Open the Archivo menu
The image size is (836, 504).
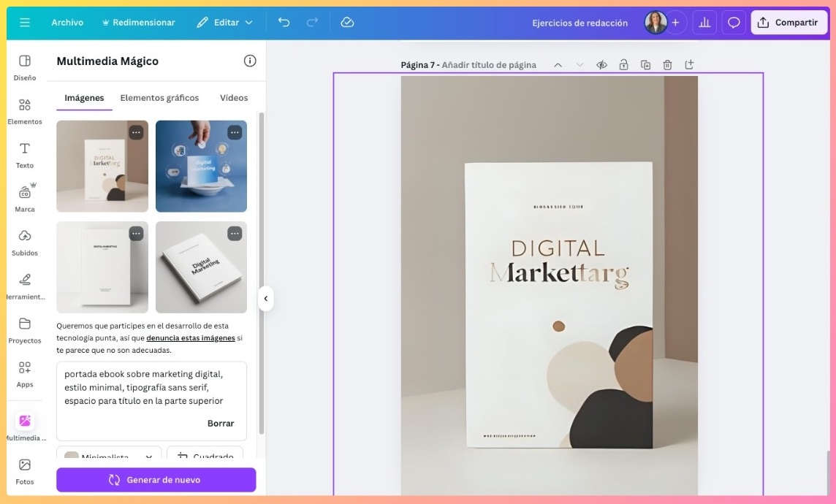(67, 23)
